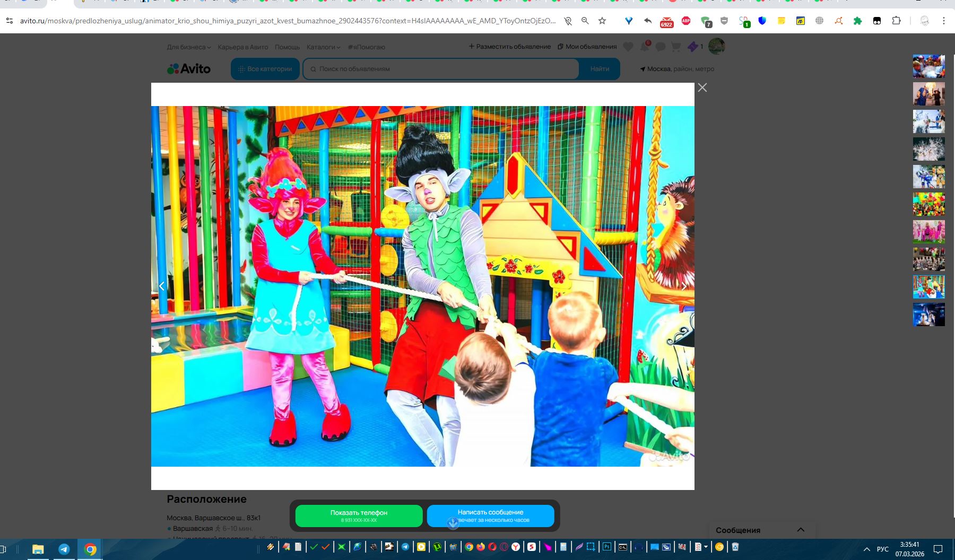The image size is (955, 560).
Task: Open Avito favorites heart icon
Action: pyautogui.click(x=628, y=47)
